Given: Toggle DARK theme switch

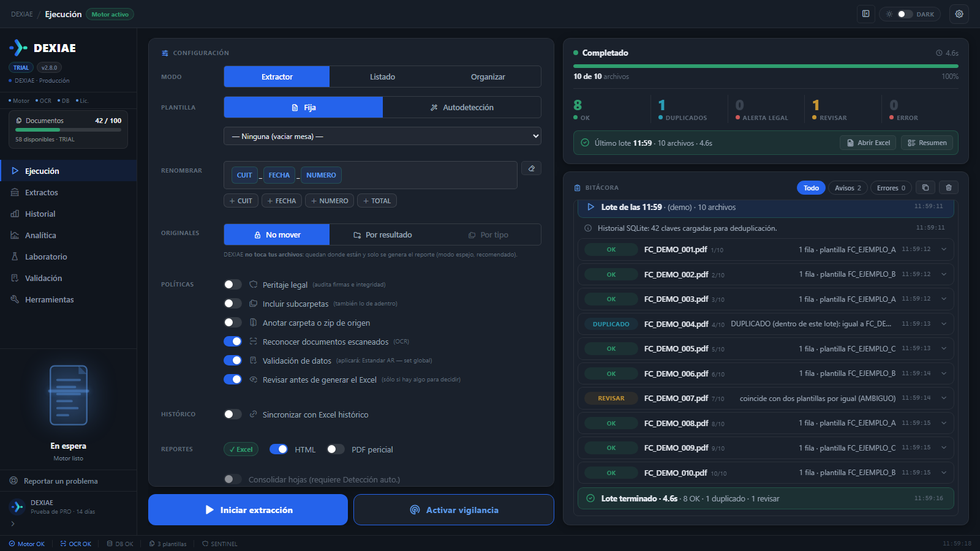Looking at the screenshot, I should point(905,14).
